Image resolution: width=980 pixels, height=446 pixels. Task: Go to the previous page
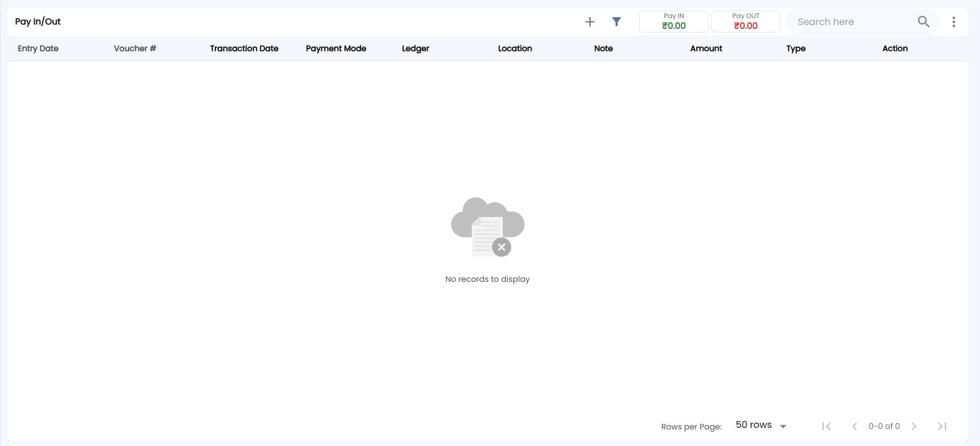(855, 426)
